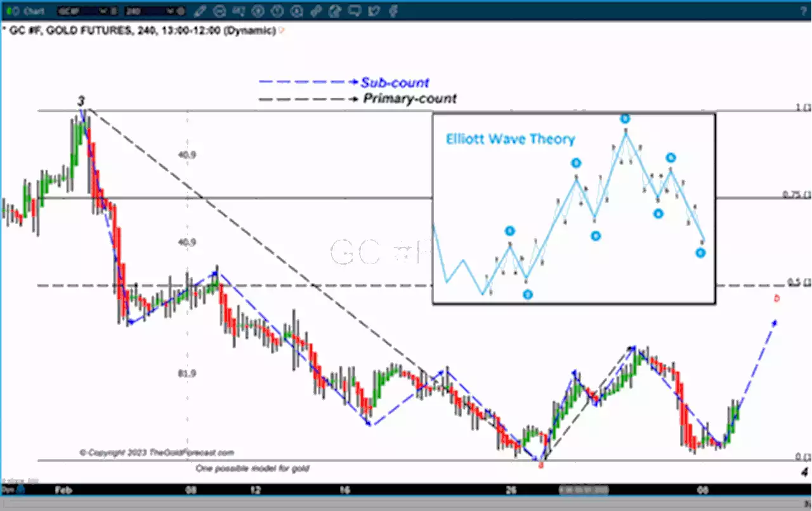Click the 0.75 Fibonacci level label
Screen dimensions: 812x511
coord(797,195)
